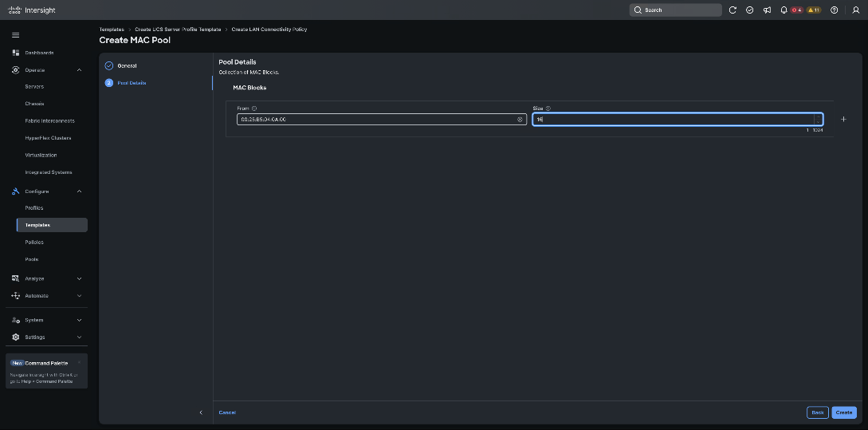
Task: Click the Configure sidebar icon
Action: (15, 191)
